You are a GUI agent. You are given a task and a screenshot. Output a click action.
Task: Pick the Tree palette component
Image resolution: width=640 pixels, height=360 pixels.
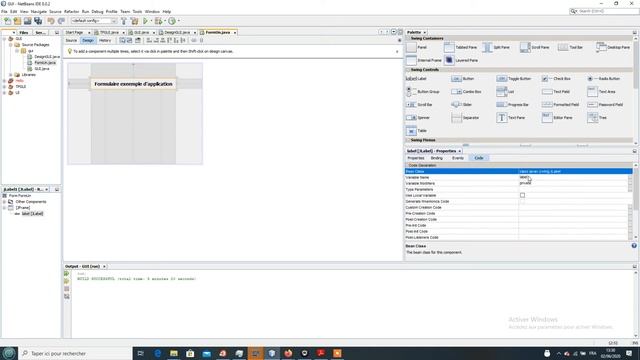(x=597, y=118)
